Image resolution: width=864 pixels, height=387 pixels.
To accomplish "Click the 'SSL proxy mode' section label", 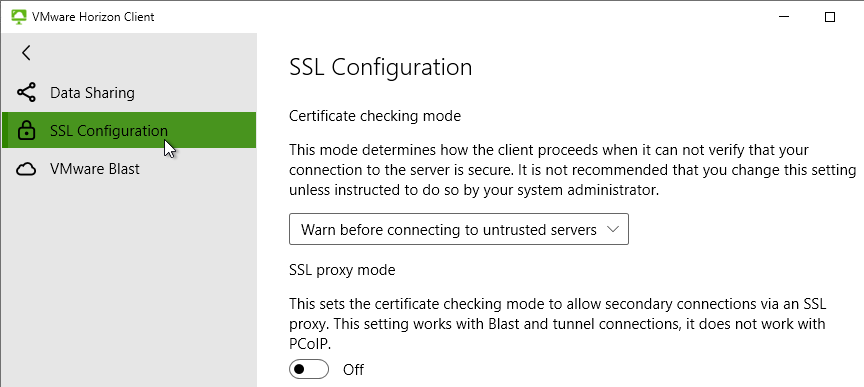I will [342, 270].
